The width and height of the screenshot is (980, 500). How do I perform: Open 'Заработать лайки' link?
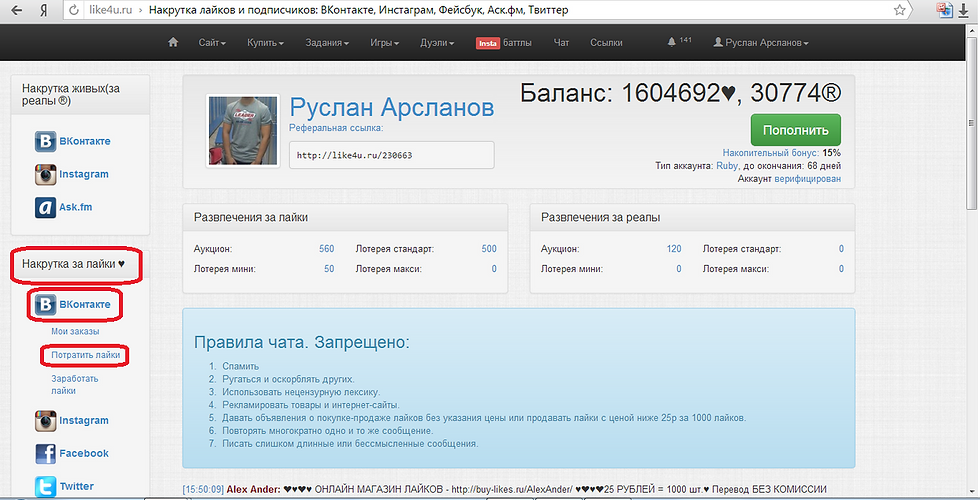click(x=74, y=384)
